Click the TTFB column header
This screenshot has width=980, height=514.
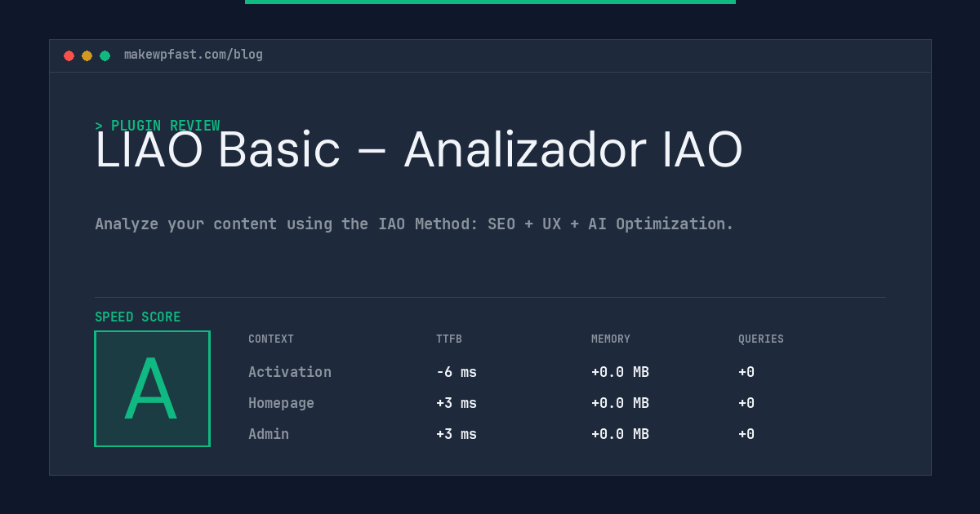[x=449, y=339]
